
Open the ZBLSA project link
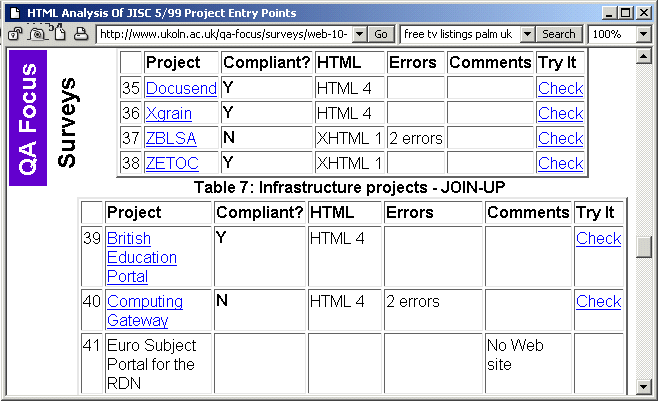click(x=171, y=138)
